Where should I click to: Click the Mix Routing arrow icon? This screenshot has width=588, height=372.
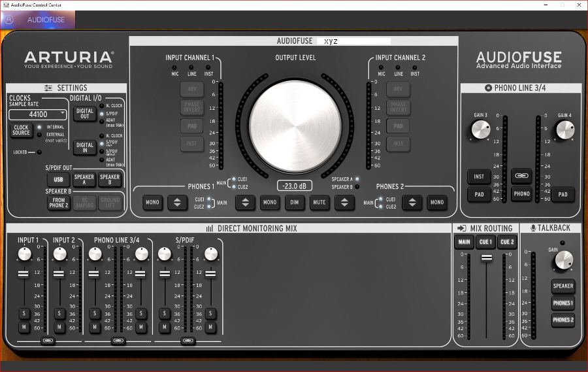[x=462, y=228]
